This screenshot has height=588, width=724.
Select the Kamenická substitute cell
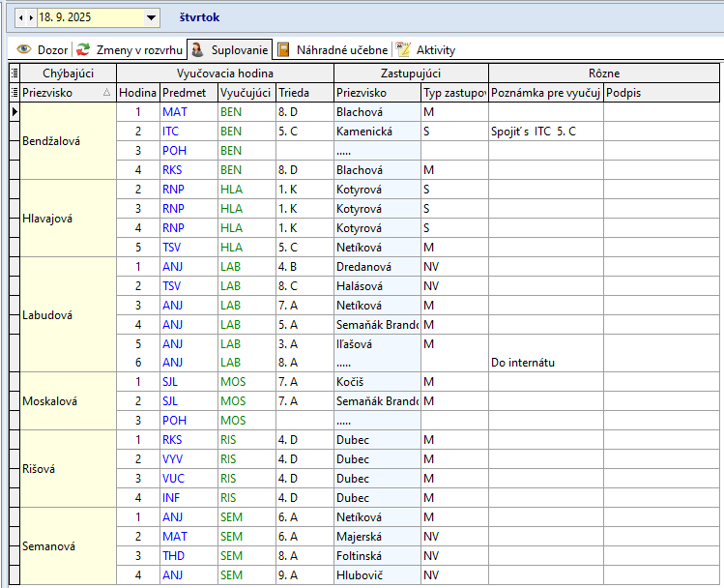(376, 131)
